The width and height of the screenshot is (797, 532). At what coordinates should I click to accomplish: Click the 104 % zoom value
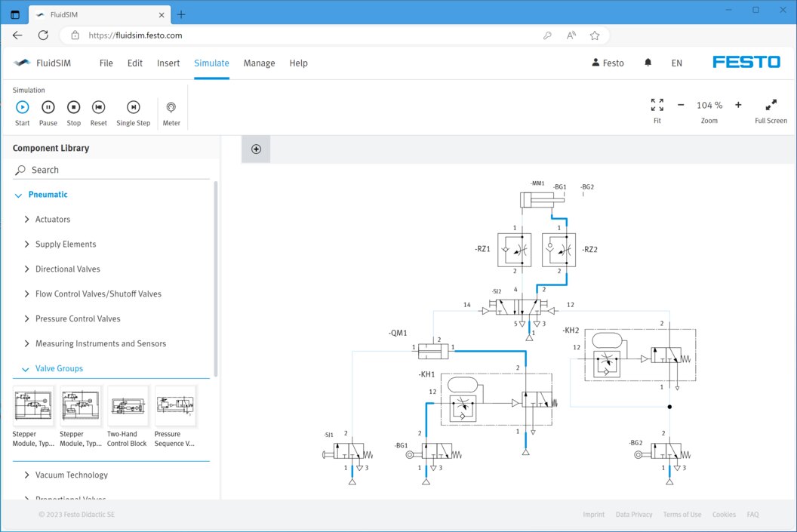[x=709, y=105]
